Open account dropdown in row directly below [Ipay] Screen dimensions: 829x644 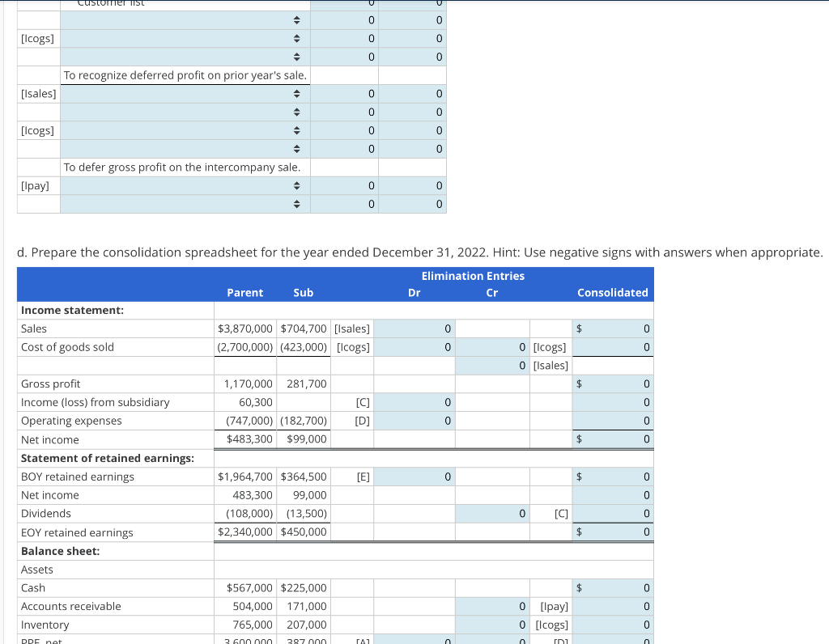click(185, 204)
